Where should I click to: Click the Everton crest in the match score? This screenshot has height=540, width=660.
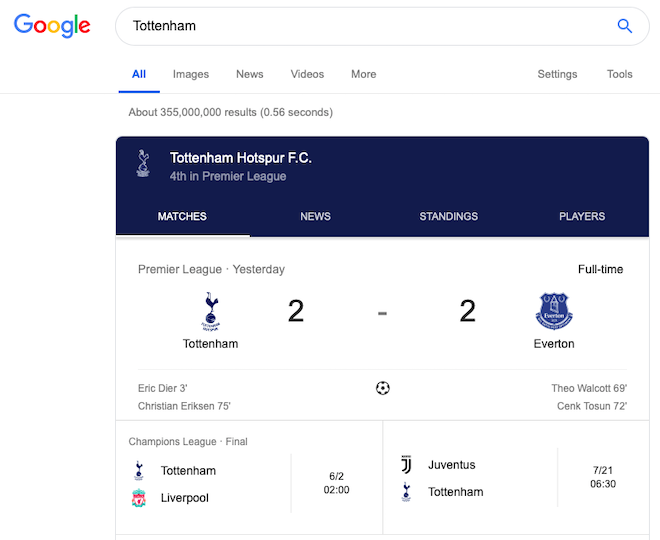tap(553, 311)
